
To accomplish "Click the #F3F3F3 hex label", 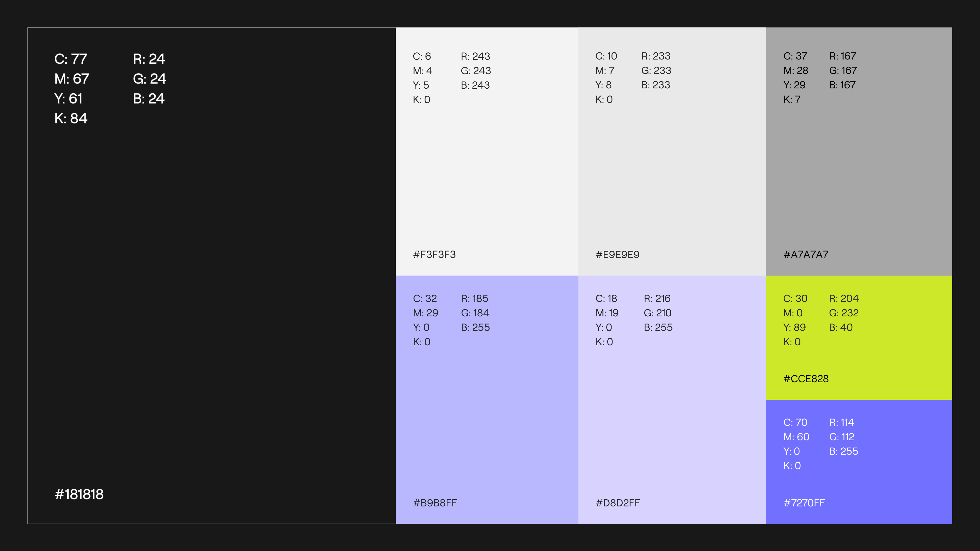I will (434, 254).
